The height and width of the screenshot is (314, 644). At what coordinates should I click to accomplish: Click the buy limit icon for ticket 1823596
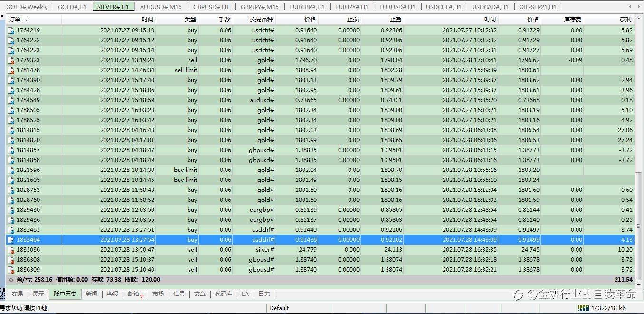(11, 170)
